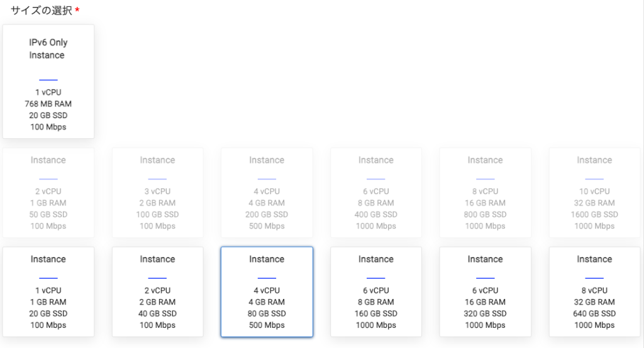Select the greyed-out 8 vCPU 800 GB SSD instance
The width and height of the screenshot is (644, 348).
[485, 193]
